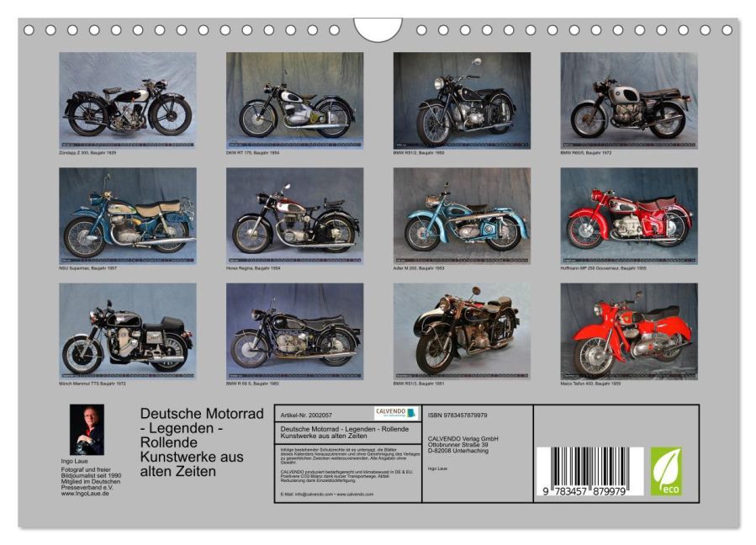Click the 'Münch Mammut TTS' caption
Screen dimensions: 756x545
[93, 384]
